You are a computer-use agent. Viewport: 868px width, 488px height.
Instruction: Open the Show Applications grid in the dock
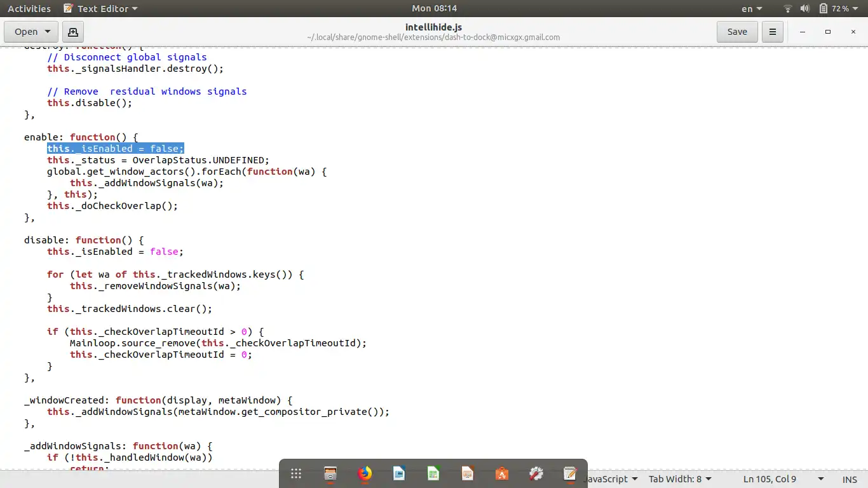click(x=296, y=473)
